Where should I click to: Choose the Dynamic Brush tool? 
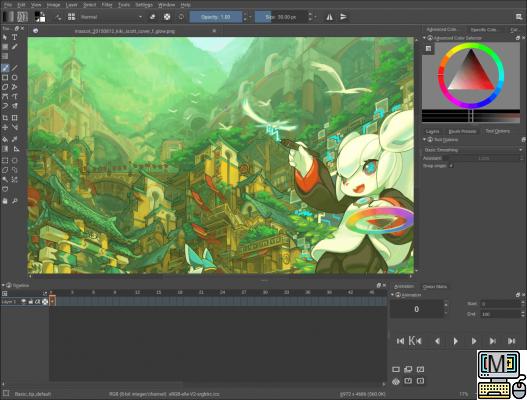click(x=5, y=106)
